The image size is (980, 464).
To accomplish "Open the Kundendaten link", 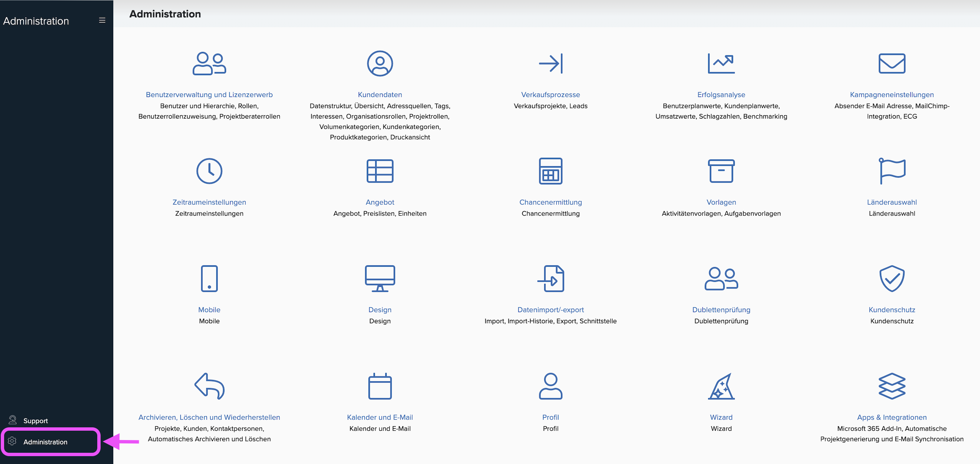I will coord(380,95).
